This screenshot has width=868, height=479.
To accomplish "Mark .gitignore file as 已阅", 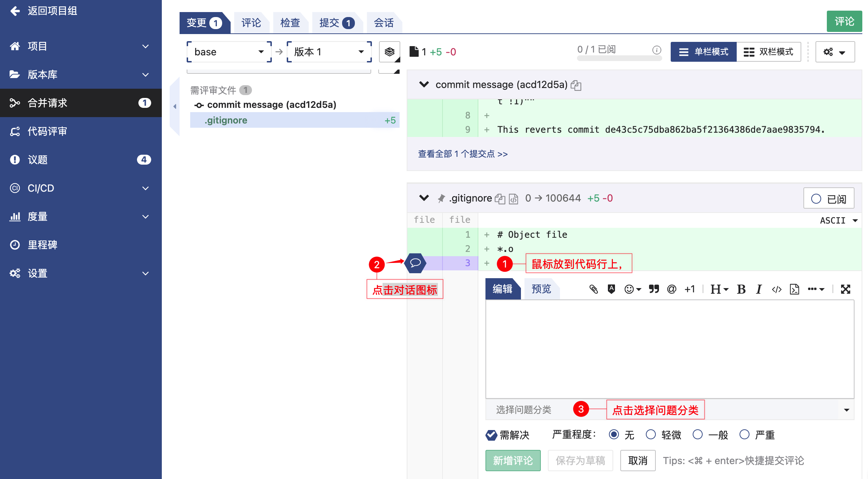I will [x=829, y=199].
